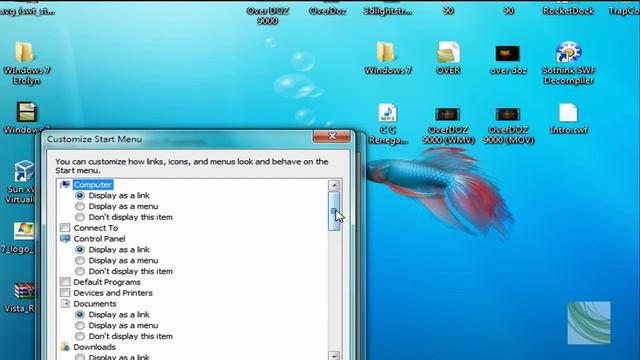Select the intro.swf file icon
The width and height of the screenshot is (640, 360).
point(568,113)
